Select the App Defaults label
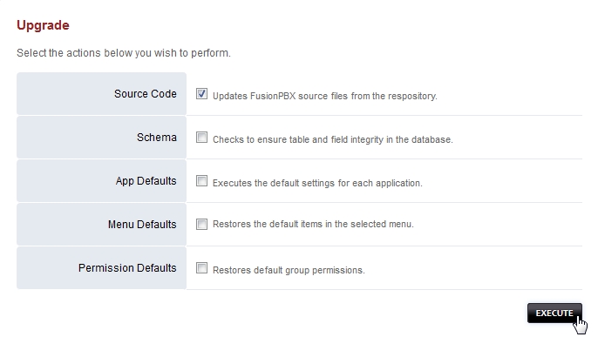Image resolution: width=598 pixels, height=364 pixels. click(x=146, y=181)
